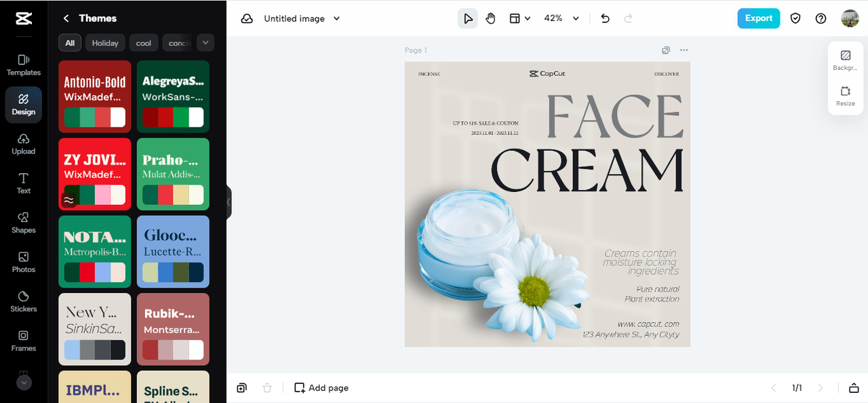Screen dimensions: 868x403
Task: Click the shuffle colors icon on ZY JOVI theme
Action: pos(68,200)
